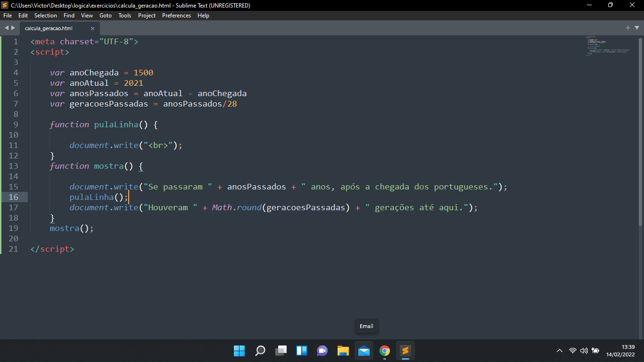Click the "<br>" string on line 11

[158, 145]
